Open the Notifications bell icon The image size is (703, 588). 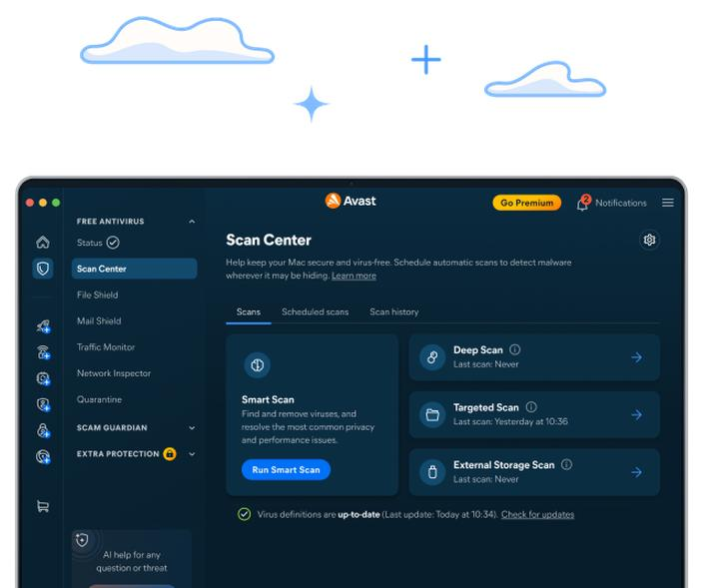pos(582,203)
